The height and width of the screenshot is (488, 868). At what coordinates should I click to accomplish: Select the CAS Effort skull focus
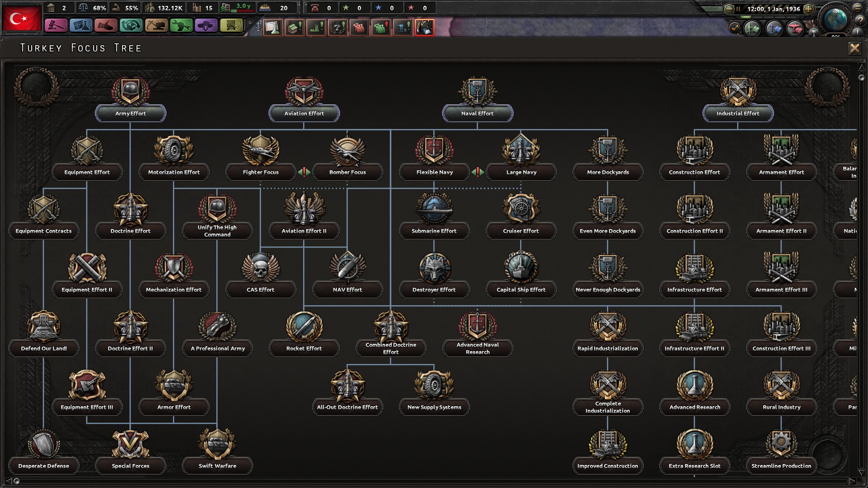coord(261,276)
